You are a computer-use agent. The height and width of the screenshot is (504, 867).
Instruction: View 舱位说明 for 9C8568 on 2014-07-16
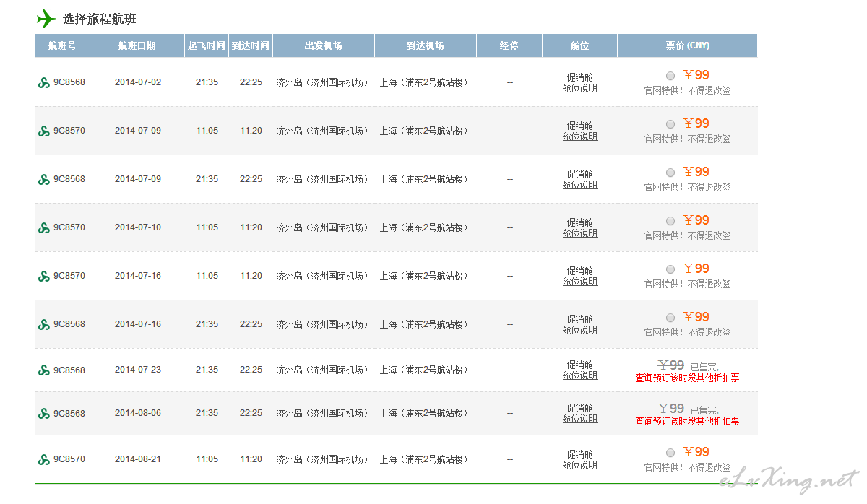pyautogui.click(x=580, y=330)
